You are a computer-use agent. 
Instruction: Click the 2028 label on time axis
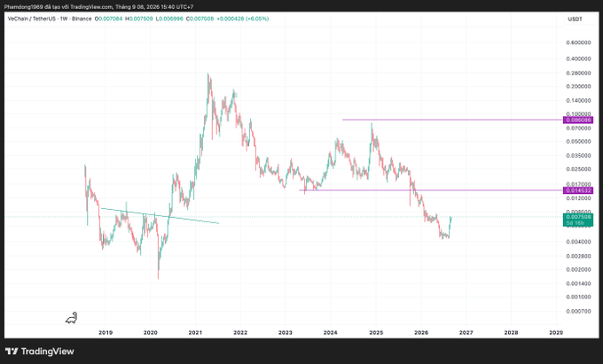pyautogui.click(x=511, y=332)
